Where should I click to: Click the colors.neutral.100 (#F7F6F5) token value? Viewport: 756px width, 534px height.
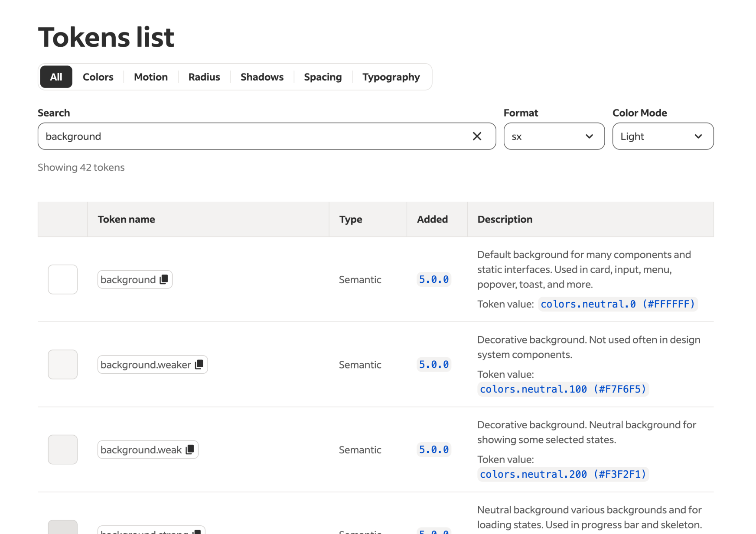563,389
